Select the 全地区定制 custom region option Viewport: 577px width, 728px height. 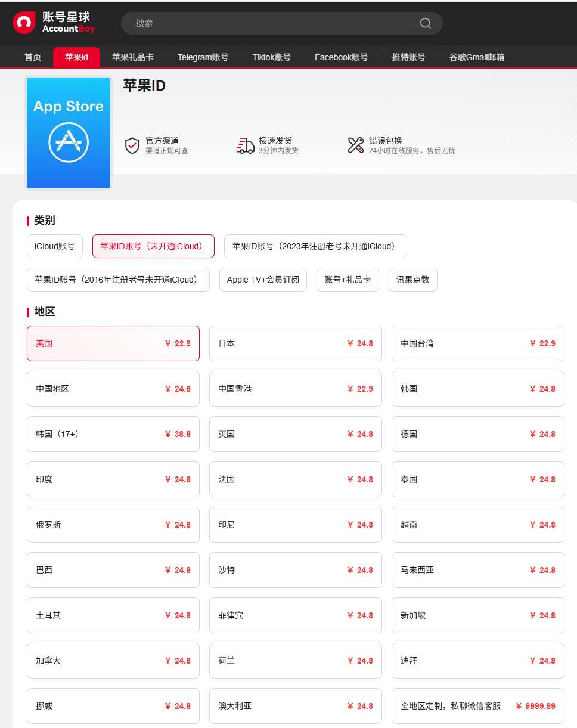tap(477, 706)
